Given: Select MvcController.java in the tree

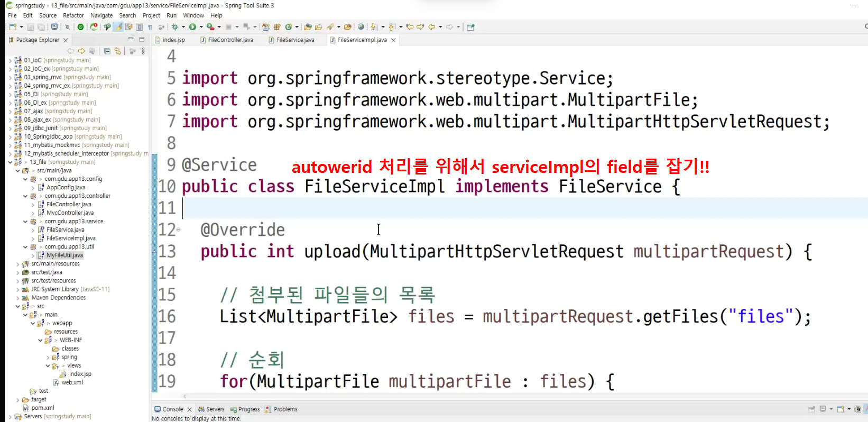Looking at the screenshot, I should [66, 213].
